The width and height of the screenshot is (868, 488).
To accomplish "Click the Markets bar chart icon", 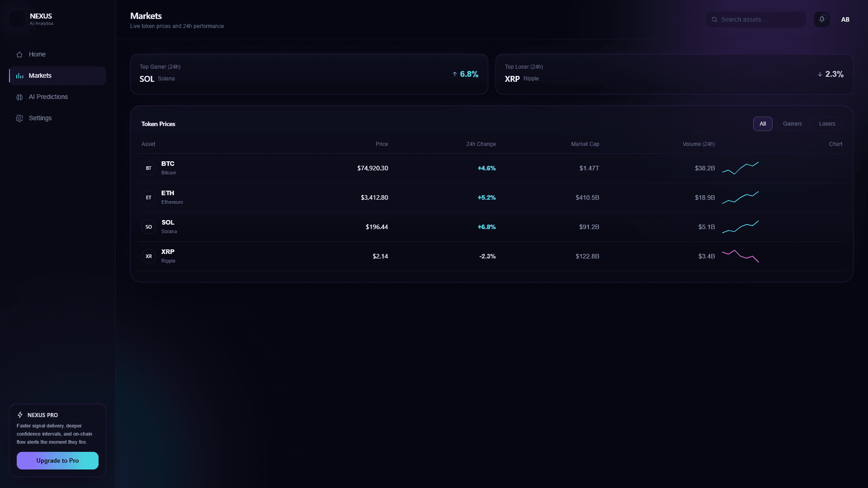I will (19, 76).
